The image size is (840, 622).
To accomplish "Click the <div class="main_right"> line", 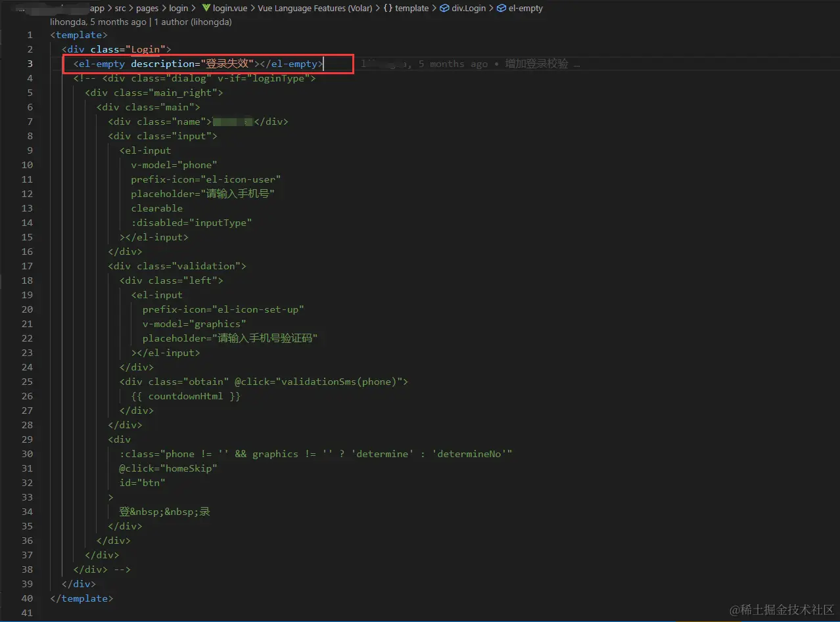I will pos(154,93).
